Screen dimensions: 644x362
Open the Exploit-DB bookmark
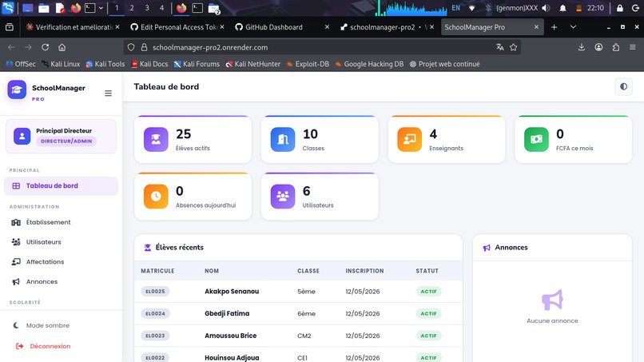(x=308, y=64)
